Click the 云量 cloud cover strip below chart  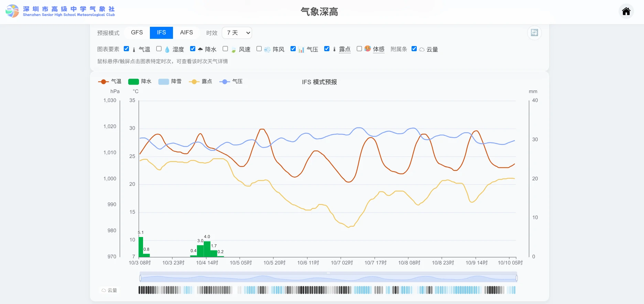click(x=327, y=290)
